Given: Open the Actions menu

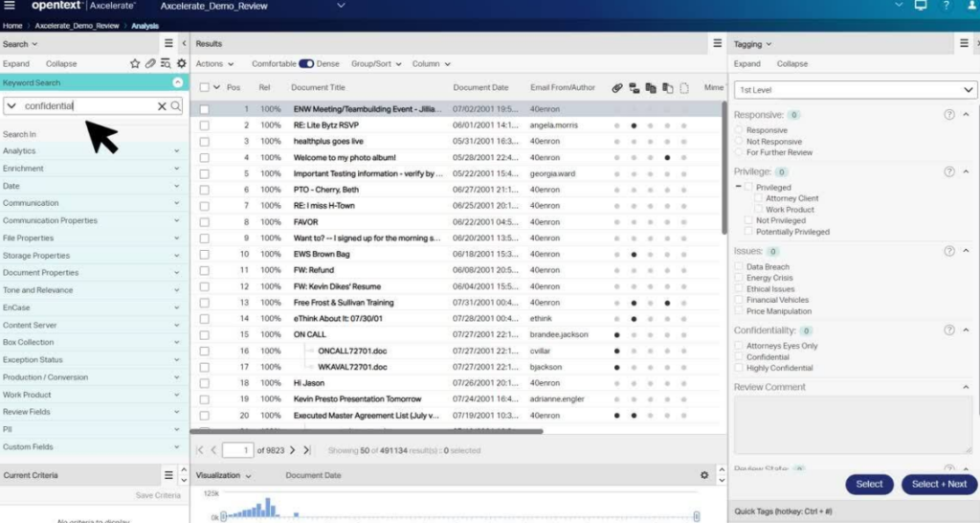Looking at the screenshot, I should click(x=214, y=64).
